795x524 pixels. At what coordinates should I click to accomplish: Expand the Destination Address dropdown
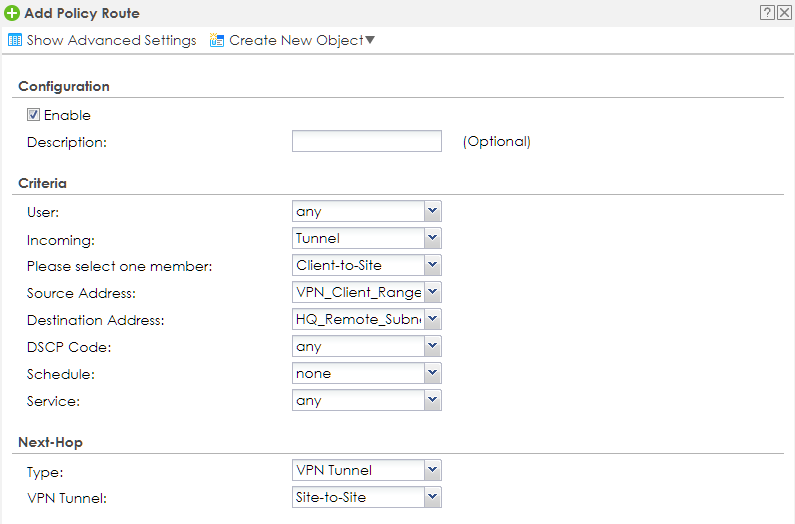[432, 320]
